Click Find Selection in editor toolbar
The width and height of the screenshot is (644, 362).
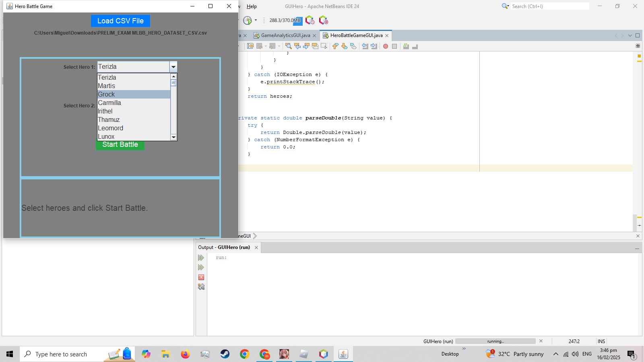288,46
